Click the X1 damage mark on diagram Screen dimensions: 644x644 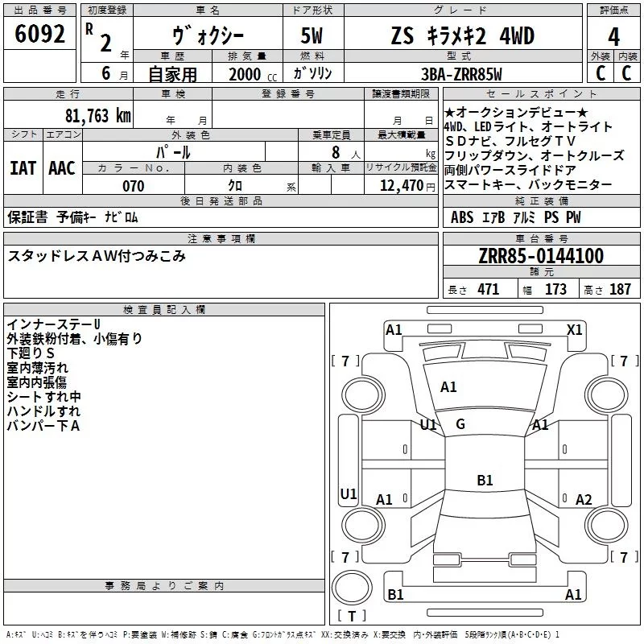(x=575, y=330)
